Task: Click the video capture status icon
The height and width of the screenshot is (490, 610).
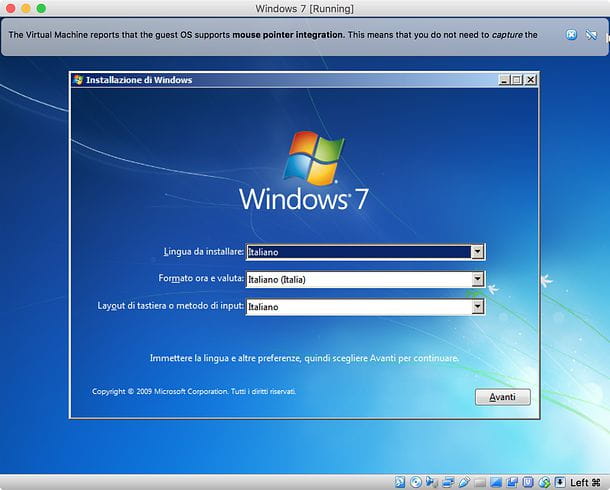Action: pos(512,481)
